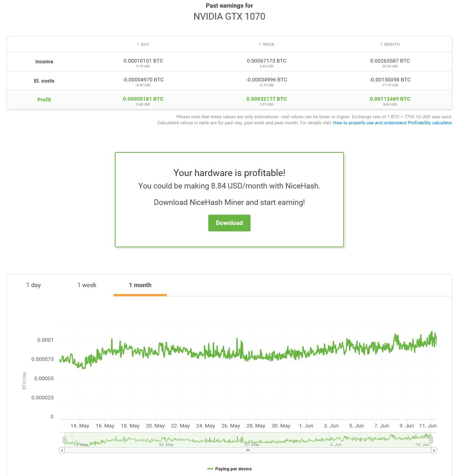Image resolution: width=460 pixels, height=476 pixels.
Task: Click the 1. Jun x-axis date label
Action: pos(306,426)
